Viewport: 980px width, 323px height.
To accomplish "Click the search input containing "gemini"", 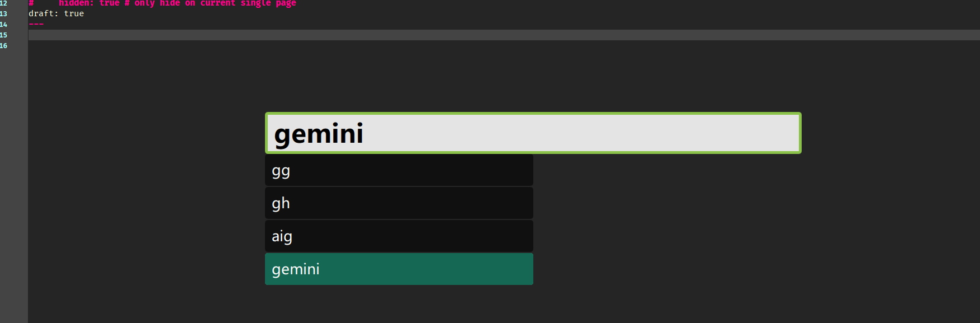I will click(x=533, y=133).
